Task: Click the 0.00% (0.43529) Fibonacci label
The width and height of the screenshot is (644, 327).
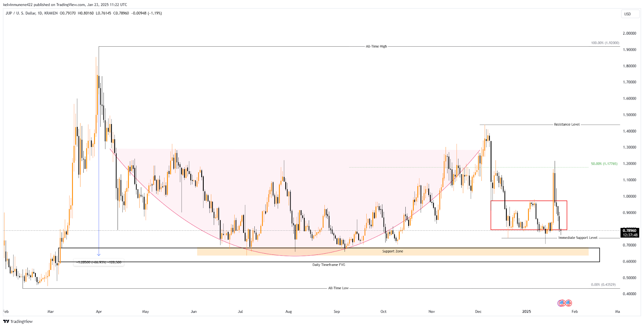Action: 603,284
